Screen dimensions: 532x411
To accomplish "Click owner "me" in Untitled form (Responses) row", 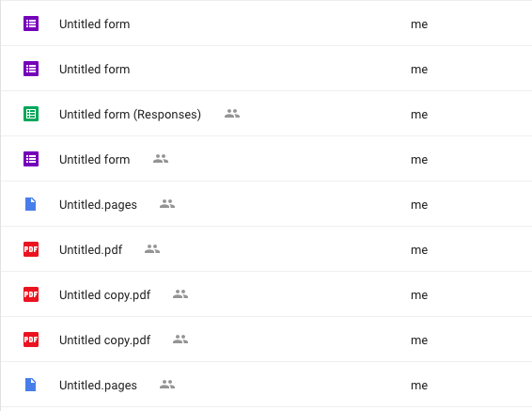I will tap(419, 115).
